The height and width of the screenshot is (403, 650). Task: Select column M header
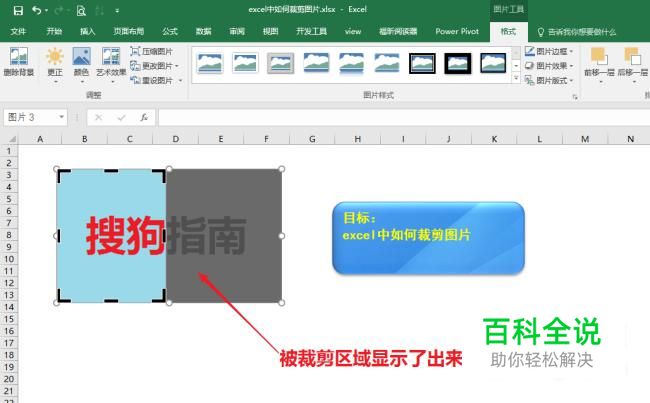(585, 139)
